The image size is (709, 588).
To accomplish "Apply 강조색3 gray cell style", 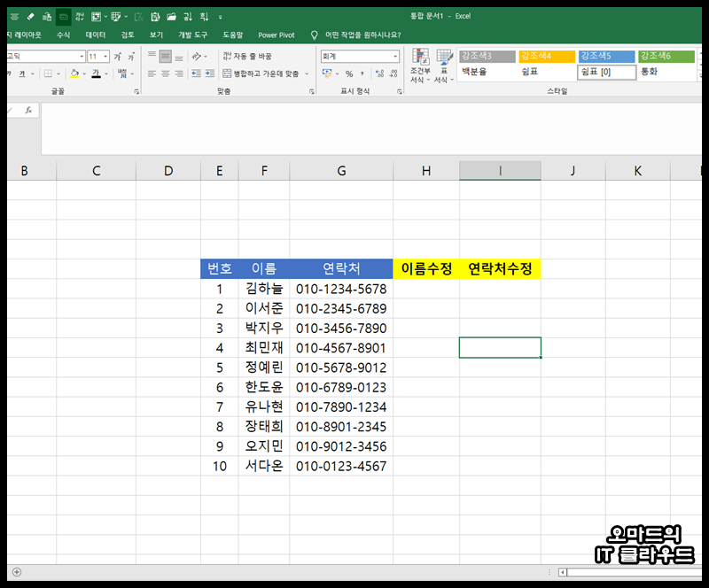I will 487,56.
